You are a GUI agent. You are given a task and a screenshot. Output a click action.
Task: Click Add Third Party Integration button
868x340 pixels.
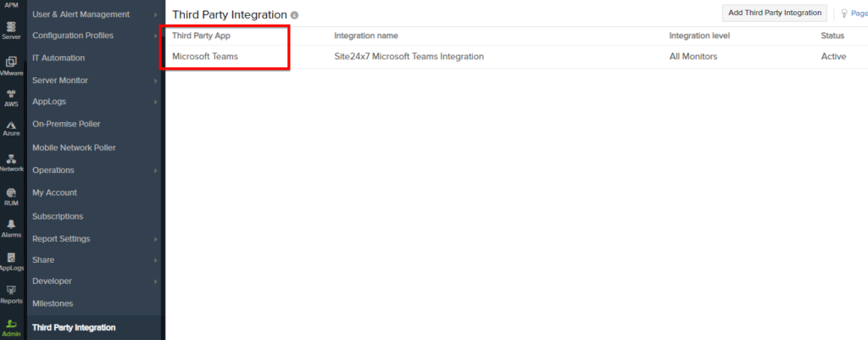tap(775, 13)
